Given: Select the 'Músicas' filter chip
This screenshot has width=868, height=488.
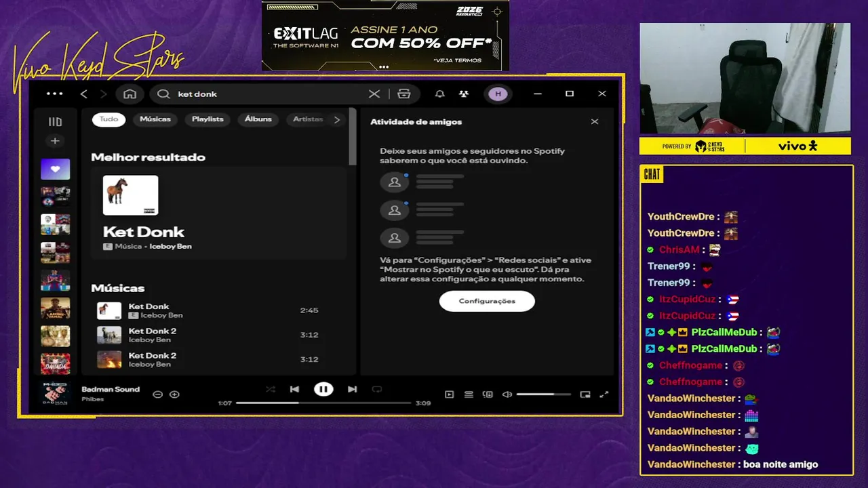Looking at the screenshot, I should pyautogui.click(x=155, y=119).
